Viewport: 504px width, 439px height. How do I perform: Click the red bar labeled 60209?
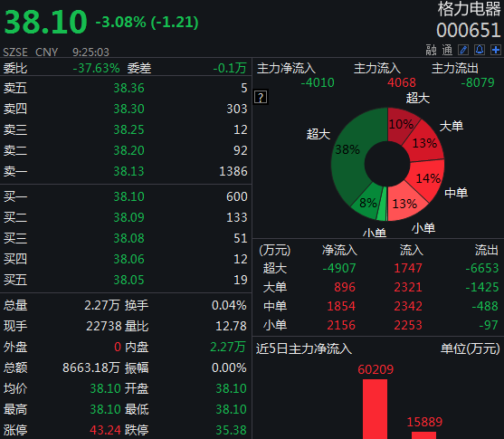(376, 409)
